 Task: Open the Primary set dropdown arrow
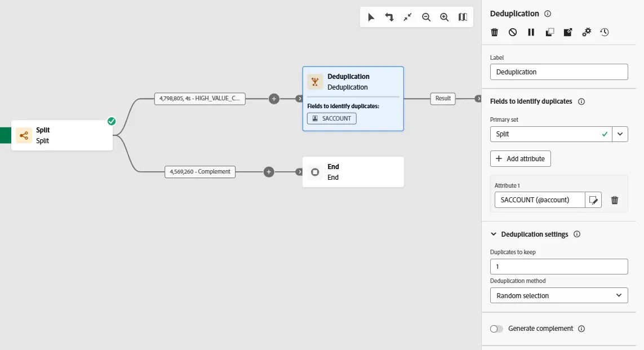pyautogui.click(x=620, y=134)
